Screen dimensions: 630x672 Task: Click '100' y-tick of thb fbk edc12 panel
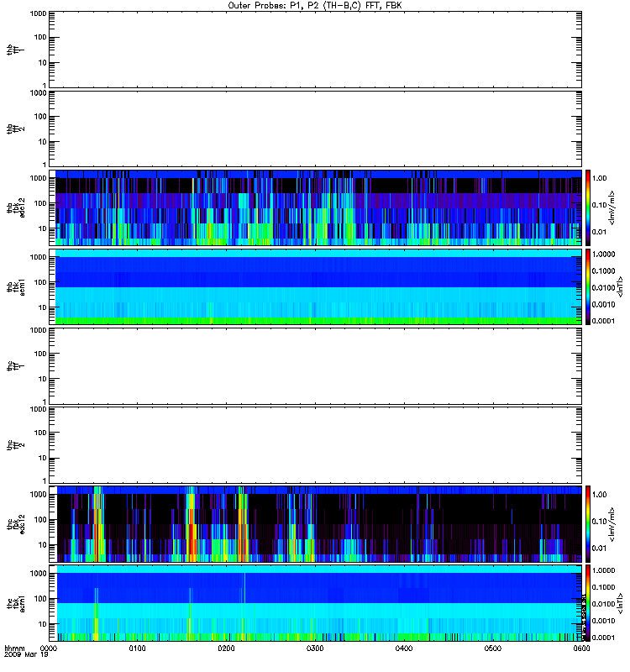coord(40,203)
